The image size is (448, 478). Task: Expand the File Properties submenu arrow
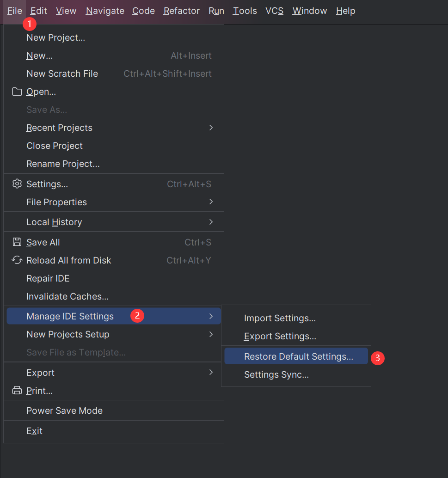(211, 202)
